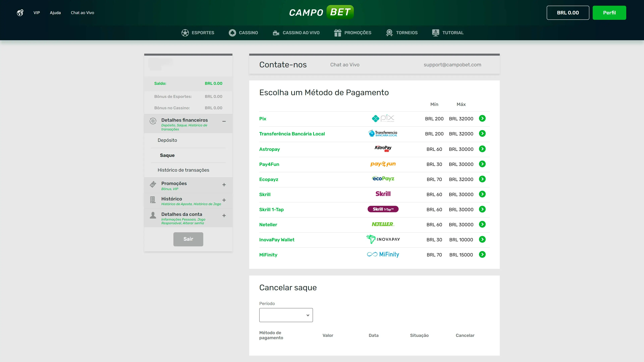This screenshot has height=362, width=644.
Task: Select Skrill 1-Tap method name
Action: 272,209
